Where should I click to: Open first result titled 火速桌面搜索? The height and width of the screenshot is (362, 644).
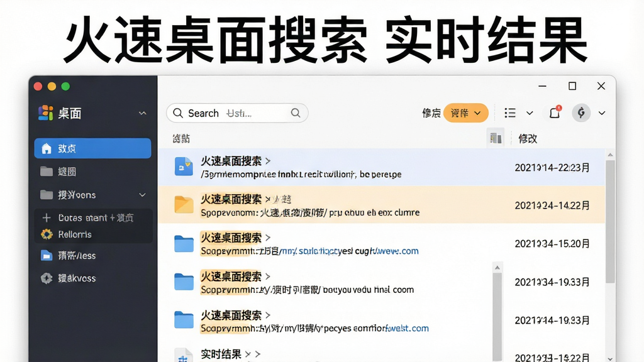coord(231,161)
